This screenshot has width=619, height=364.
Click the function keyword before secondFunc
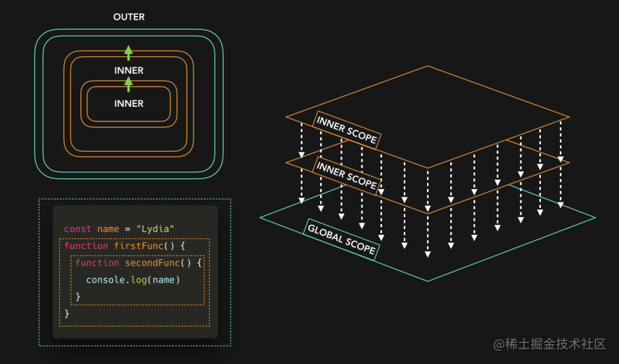pos(97,263)
